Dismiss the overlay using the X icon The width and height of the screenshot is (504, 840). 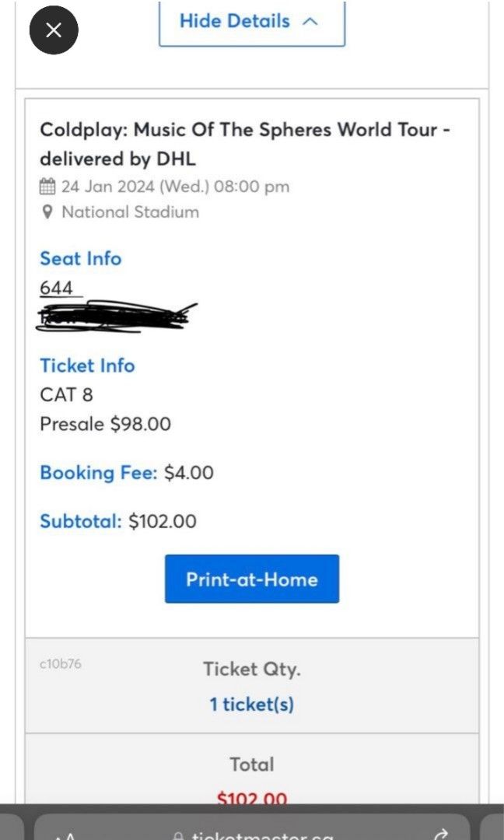coord(53,30)
